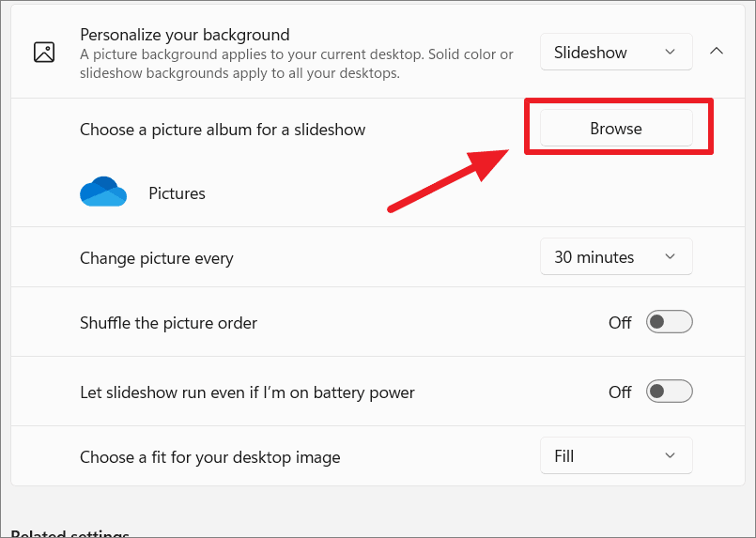The height and width of the screenshot is (538, 756).
Task: Open the Slideshow background type dropdown
Action: click(616, 52)
